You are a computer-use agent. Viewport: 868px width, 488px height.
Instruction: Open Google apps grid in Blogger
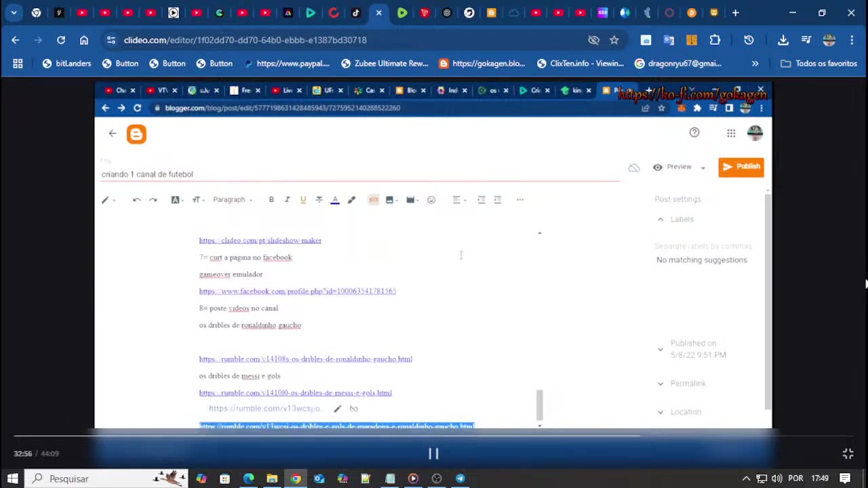(x=731, y=134)
